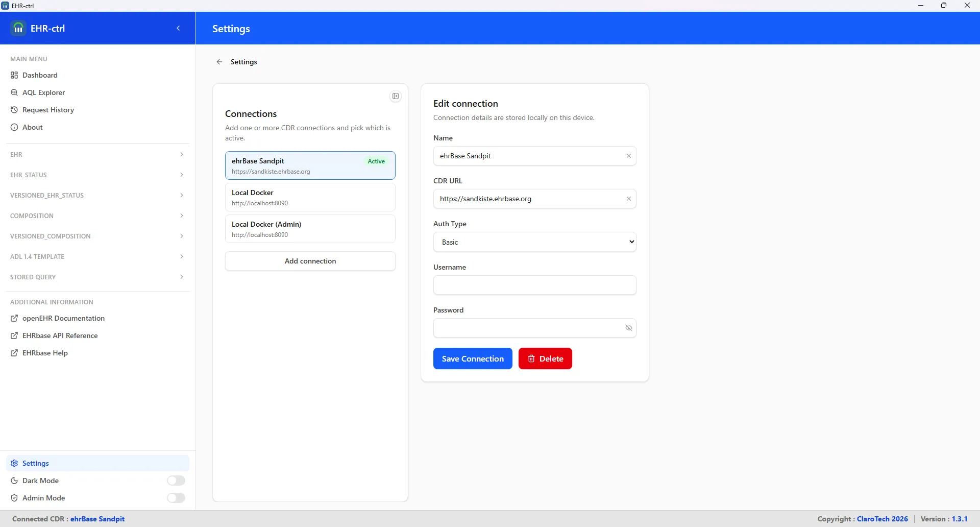Click the Admin Mode shield icon
Screen dimensions: 980x527
tap(14, 498)
